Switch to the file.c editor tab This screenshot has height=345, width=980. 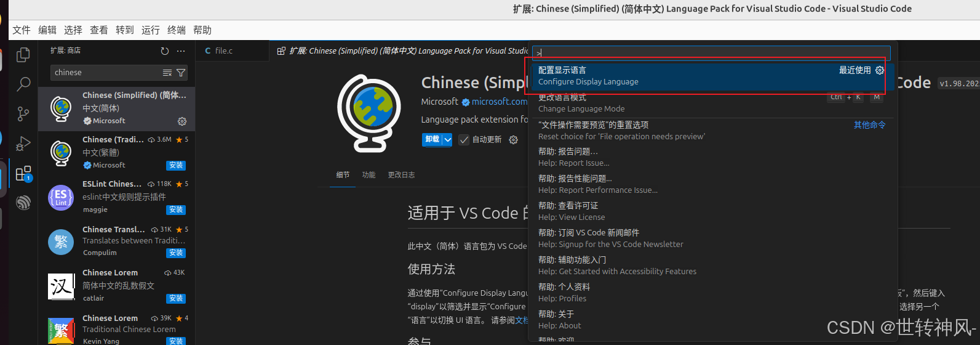point(233,51)
